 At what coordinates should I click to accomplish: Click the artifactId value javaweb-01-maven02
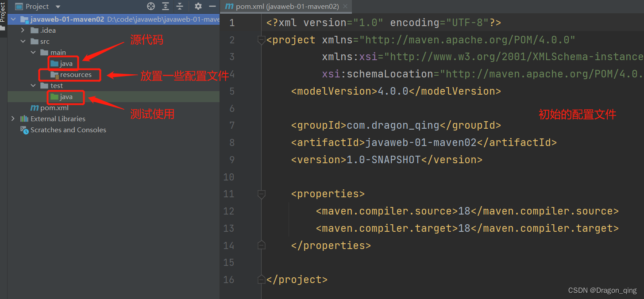tap(421, 142)
